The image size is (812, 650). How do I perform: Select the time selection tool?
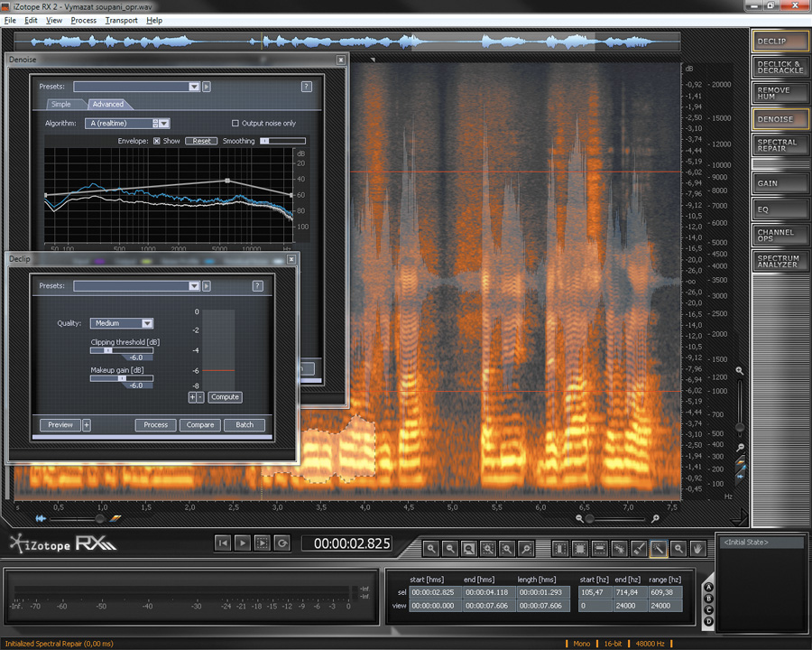coord(559,548)
